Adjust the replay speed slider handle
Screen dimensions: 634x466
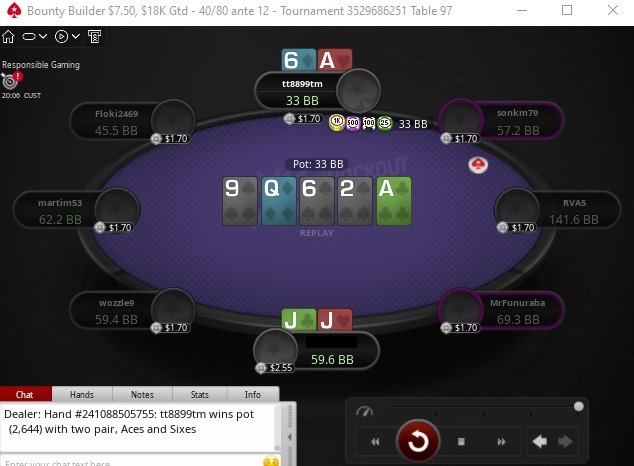point(579,407)
